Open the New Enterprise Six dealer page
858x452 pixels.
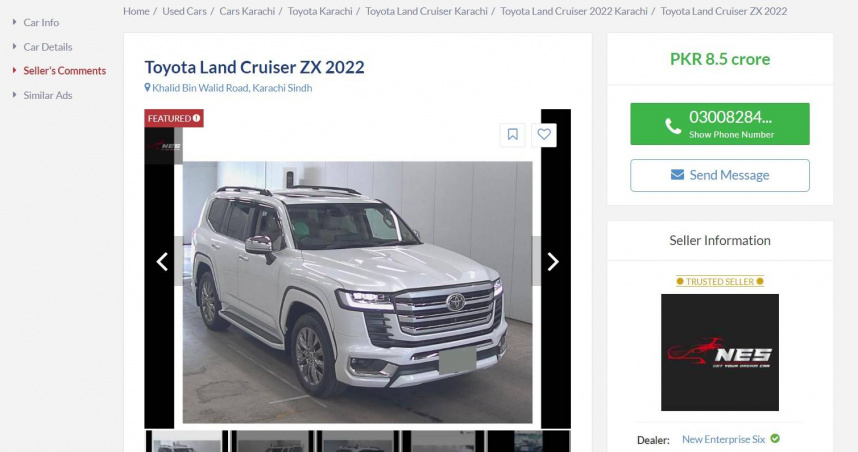[x=723, y=439]
